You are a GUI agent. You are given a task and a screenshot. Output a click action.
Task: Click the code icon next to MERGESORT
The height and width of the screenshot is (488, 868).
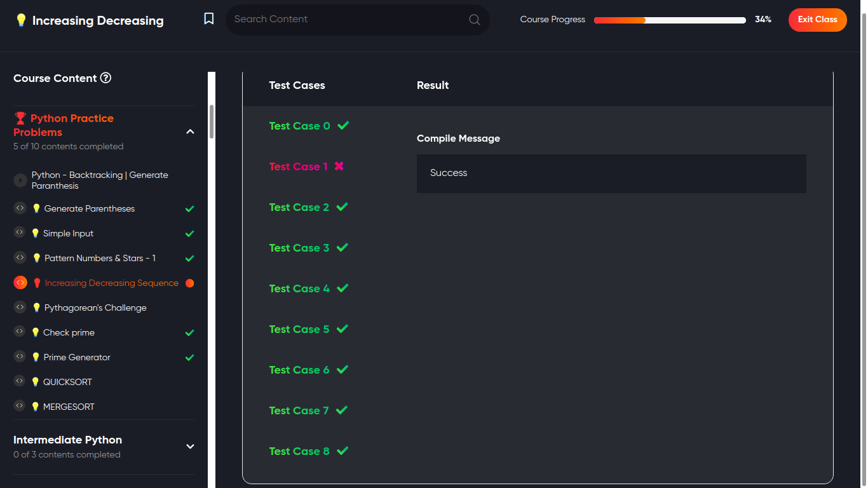click(x=20, y=406)
